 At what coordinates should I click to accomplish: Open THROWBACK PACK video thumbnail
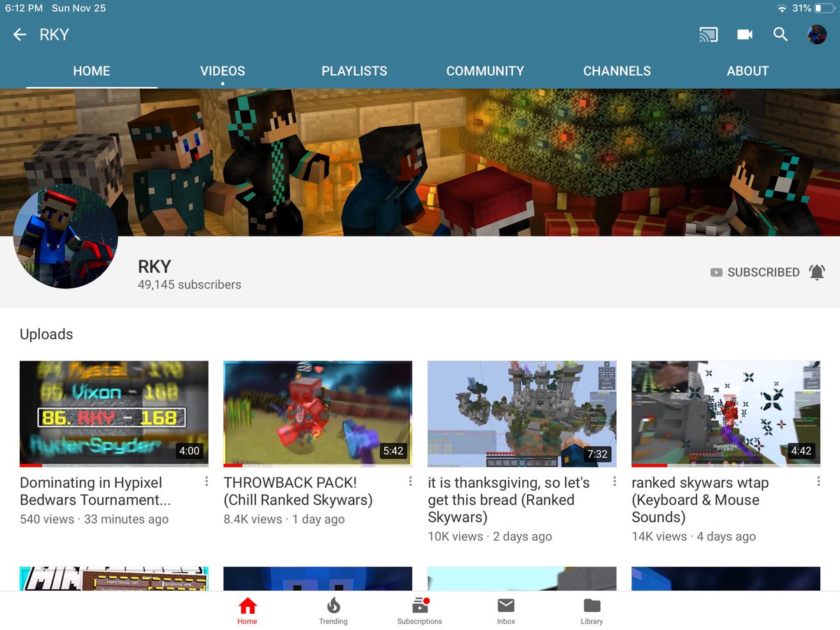click(x=318, y=414)
